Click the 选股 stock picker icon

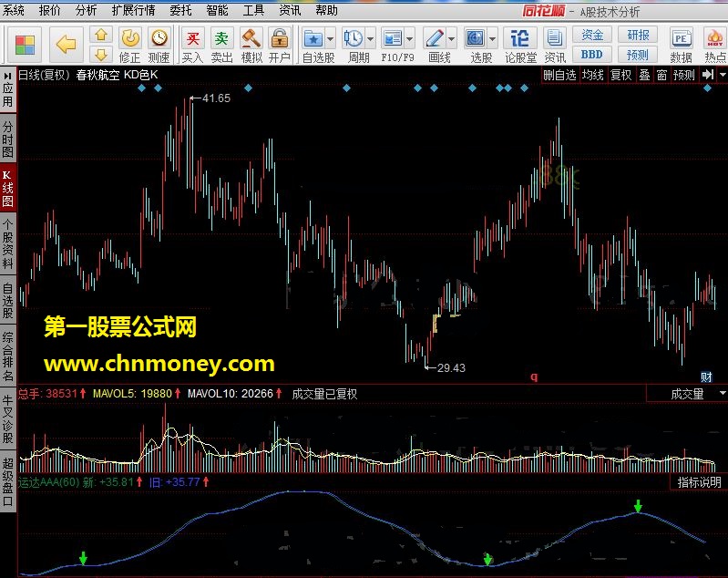[476, 39]
